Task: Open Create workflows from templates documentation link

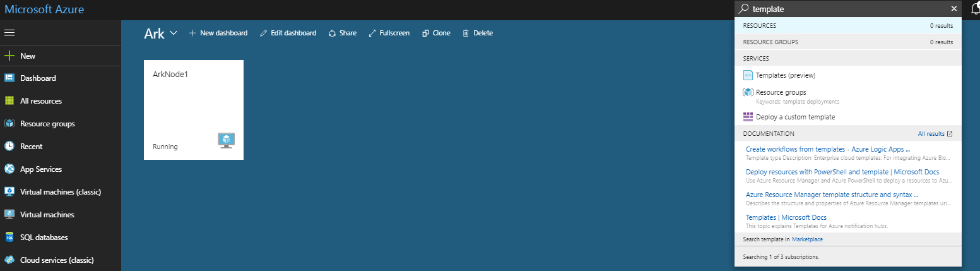Action: pos(827,149)
